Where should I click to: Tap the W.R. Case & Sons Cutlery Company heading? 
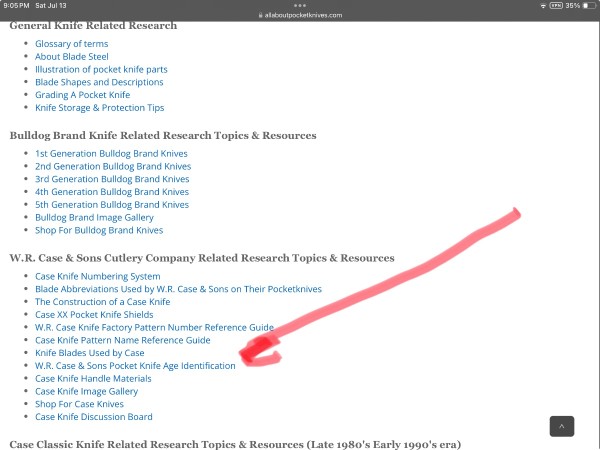point(202,258)
